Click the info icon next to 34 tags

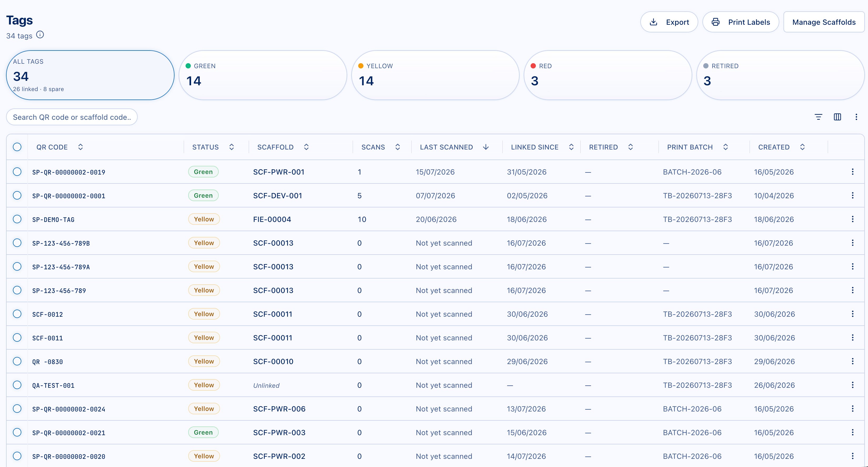pyautogui.click(x=40, y=35)
